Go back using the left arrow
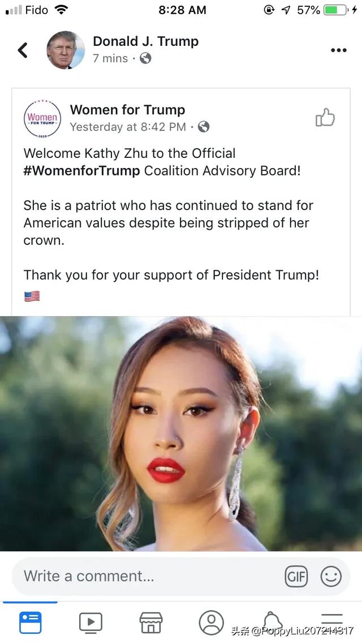This screenshot has height=644, width=362. [23, 50]
